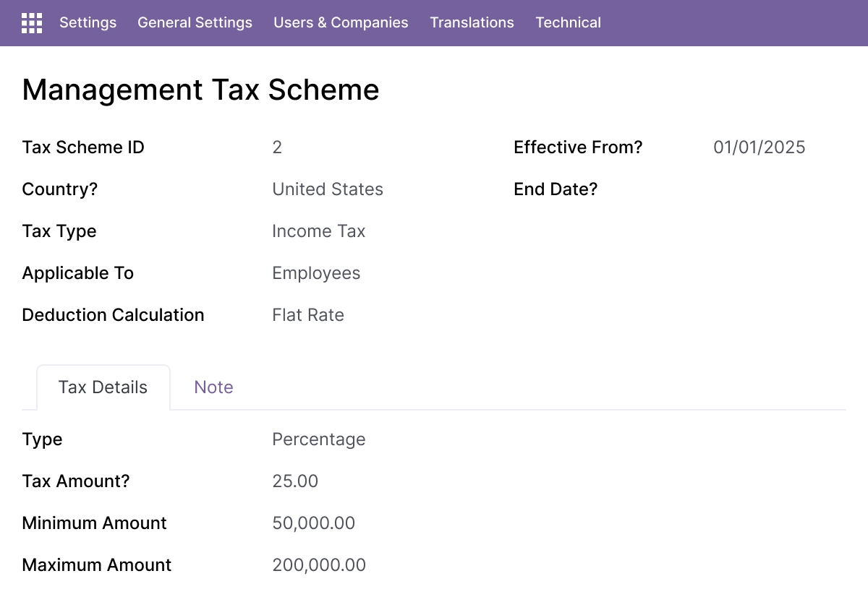Click the Deduction Calculation label
The height and width of the screenshot is (610, 868).
click(x=113, y=315)
